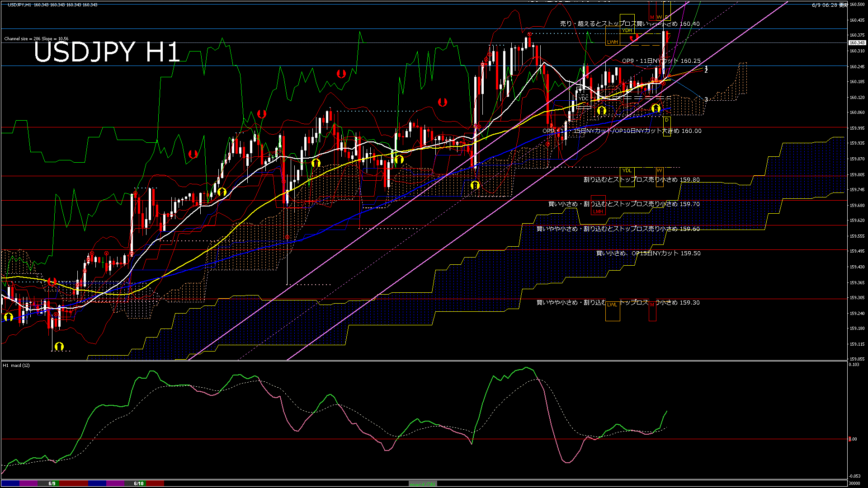Click the 159.70 buy annotation text
Viewport: 868px width, 488px height.
(x=624, y=204)
